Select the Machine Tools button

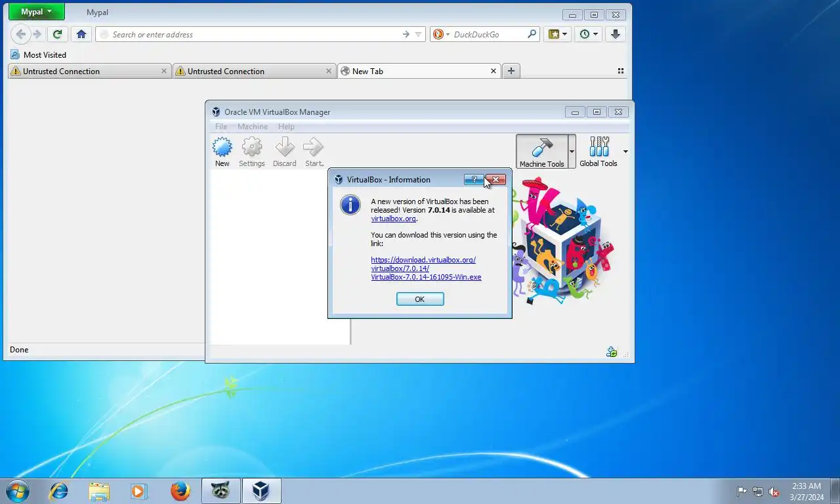pyautogui.click(x=541, y=152)
